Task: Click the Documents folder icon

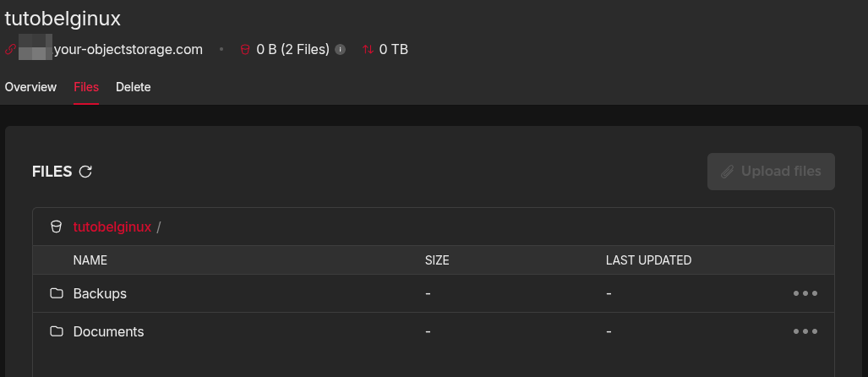Action: pos(57,331)
